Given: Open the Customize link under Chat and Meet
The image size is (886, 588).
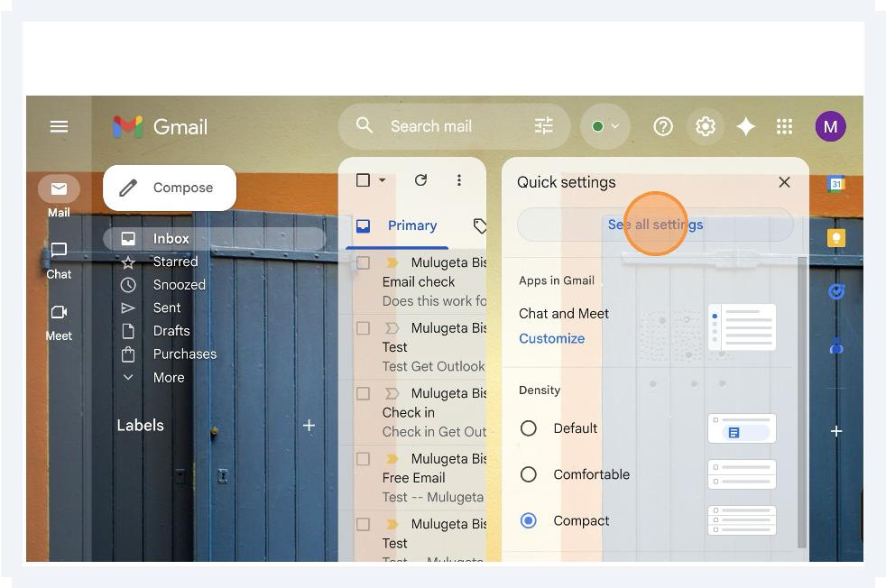Looking at the screenshot, I should 552,338.
